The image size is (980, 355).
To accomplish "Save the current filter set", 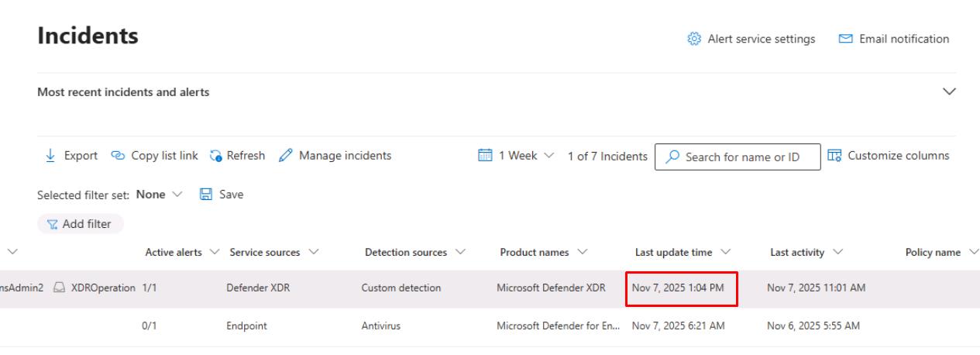I will (222, 195).
